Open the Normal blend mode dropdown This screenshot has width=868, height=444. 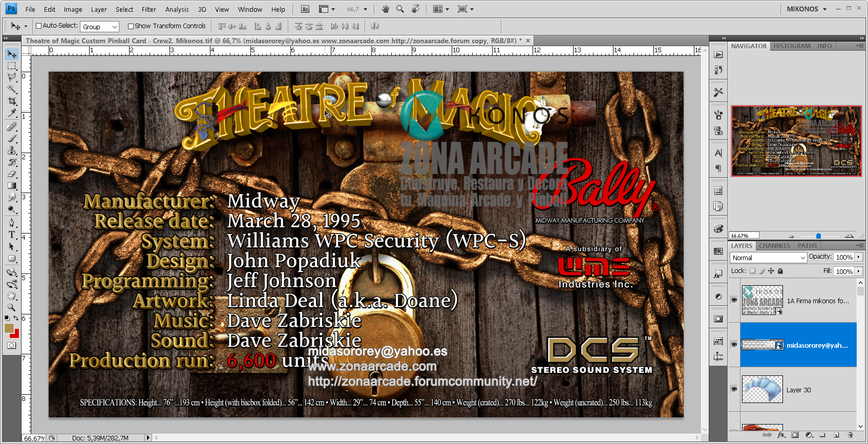pyautogui.click(x=768, y=258)
